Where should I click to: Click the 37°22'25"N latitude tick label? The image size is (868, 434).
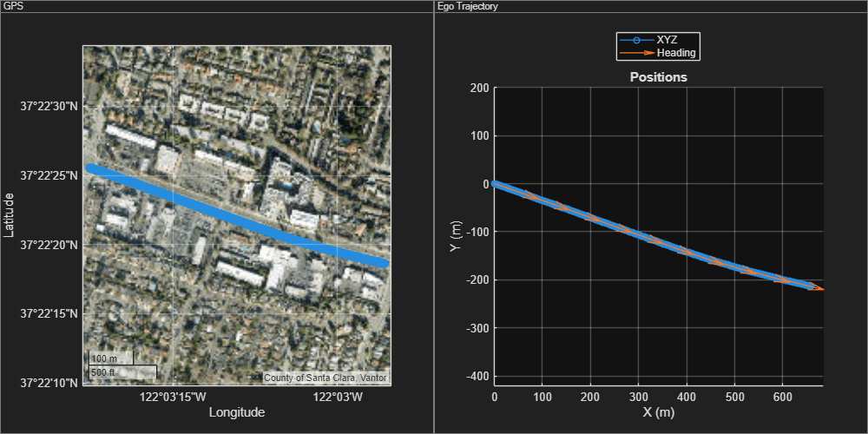coord(49,175)
